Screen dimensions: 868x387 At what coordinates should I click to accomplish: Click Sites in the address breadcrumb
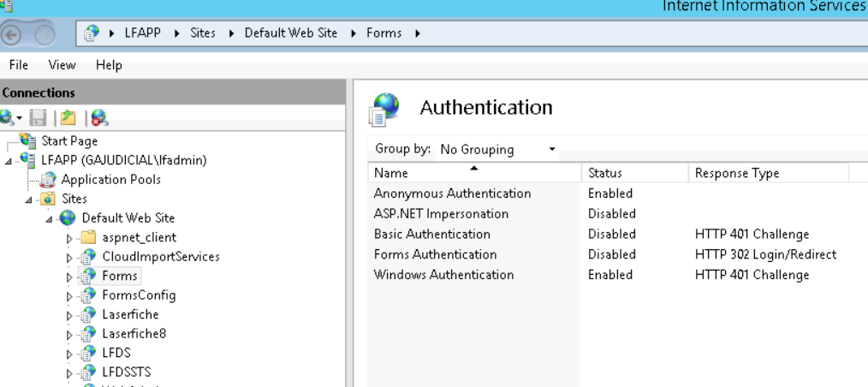(203, 33)
